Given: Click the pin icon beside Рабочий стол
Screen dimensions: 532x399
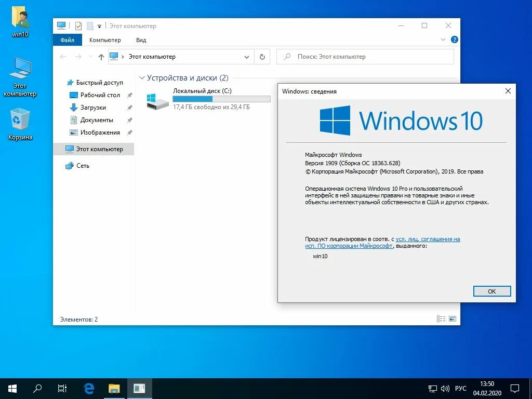Looking at the screenshot, I should (x=129, y=96).
